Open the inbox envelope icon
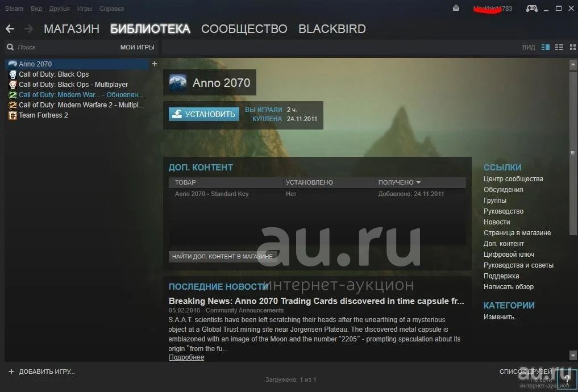 (x=456, y=8)
